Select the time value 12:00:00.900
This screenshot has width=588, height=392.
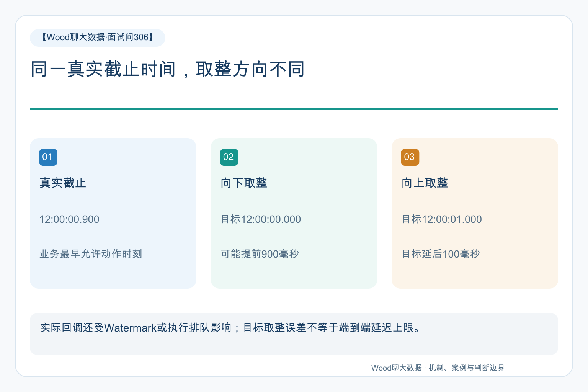[x=69, y=219]
